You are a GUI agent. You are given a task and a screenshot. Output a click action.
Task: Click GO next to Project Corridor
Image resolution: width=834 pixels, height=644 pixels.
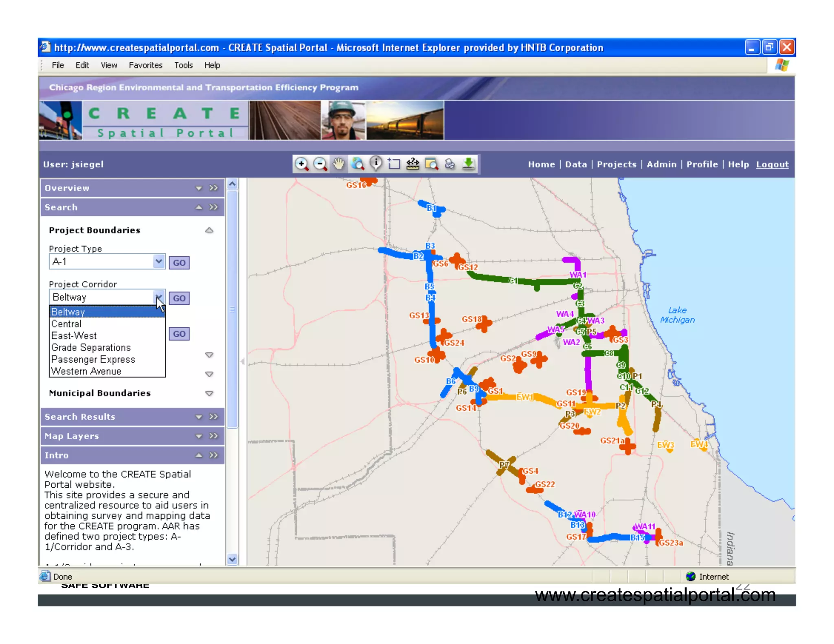179,298
